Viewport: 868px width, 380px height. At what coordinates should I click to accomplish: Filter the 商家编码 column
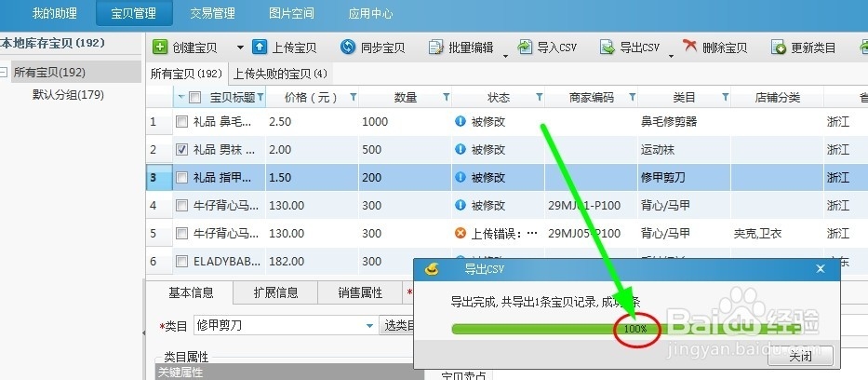tap(633, 98)
